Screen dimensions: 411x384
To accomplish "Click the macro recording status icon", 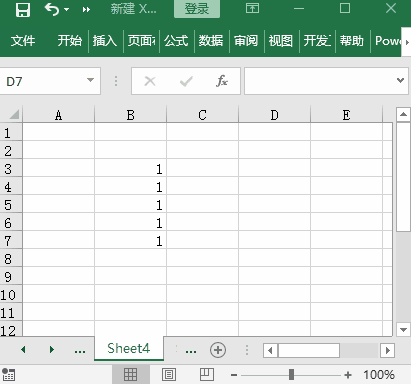I will click(x=8, y=375).
